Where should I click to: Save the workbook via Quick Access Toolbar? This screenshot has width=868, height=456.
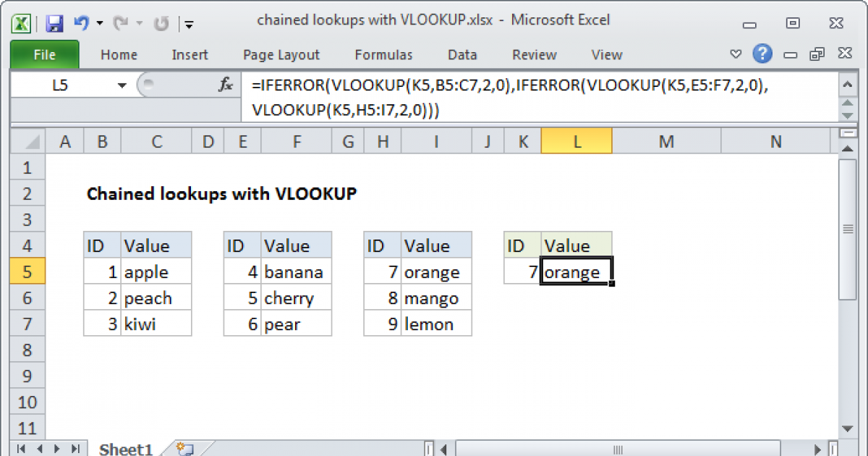click(54, 24)
